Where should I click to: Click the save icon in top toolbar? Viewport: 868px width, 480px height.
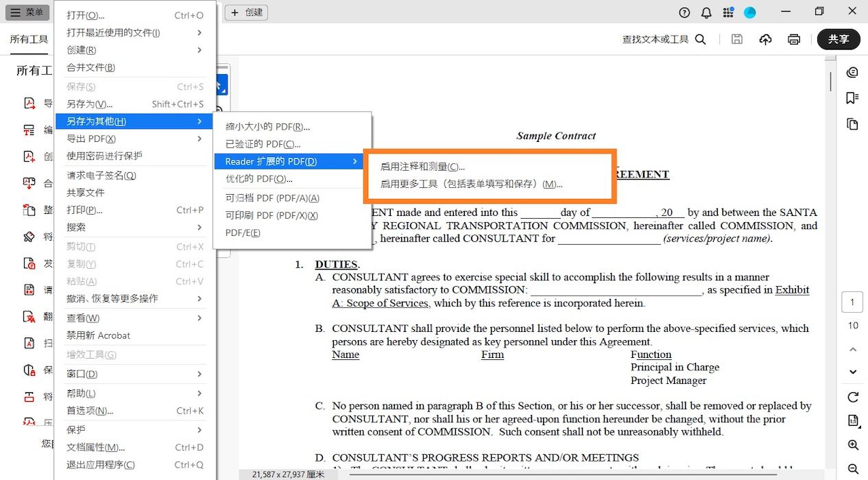(x=736, y=39)
